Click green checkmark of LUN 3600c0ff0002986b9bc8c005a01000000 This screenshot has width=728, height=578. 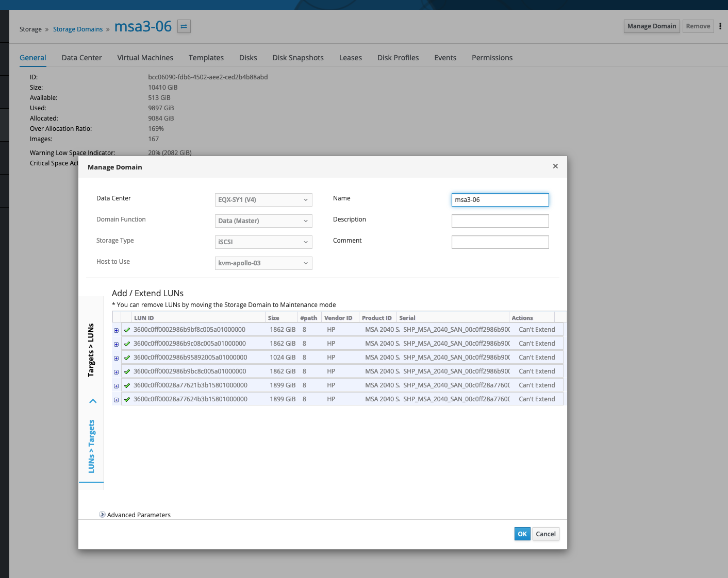pyautogui.click(x=127, y=371)
